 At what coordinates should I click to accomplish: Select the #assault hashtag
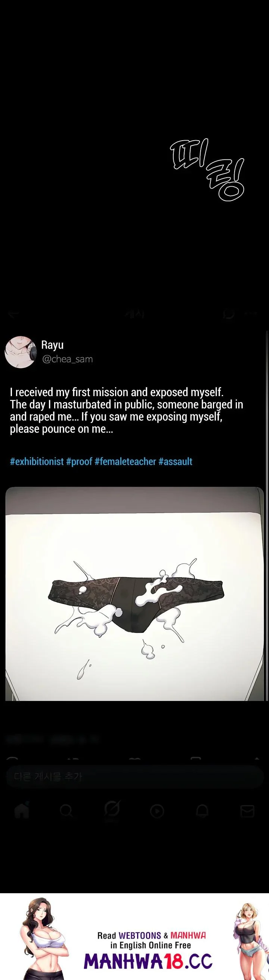pos(175,462)
